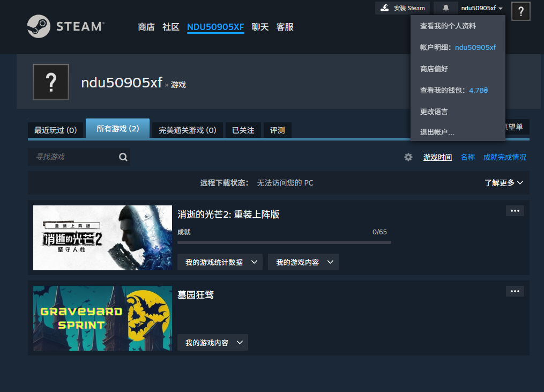Sort games by 游戏时间

[x=437, y=157]
